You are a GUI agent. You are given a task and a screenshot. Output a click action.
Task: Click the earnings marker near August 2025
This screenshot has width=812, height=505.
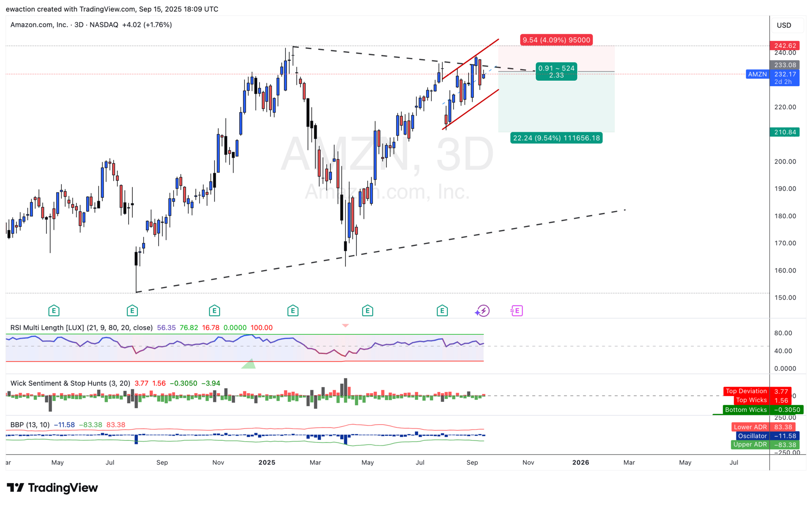(x=442, y=311)
